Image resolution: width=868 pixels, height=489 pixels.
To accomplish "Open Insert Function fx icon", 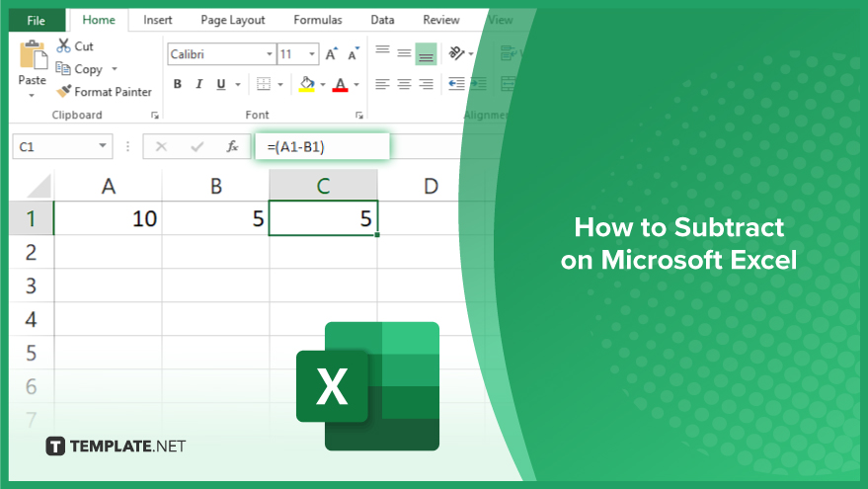I will (232, 146).
